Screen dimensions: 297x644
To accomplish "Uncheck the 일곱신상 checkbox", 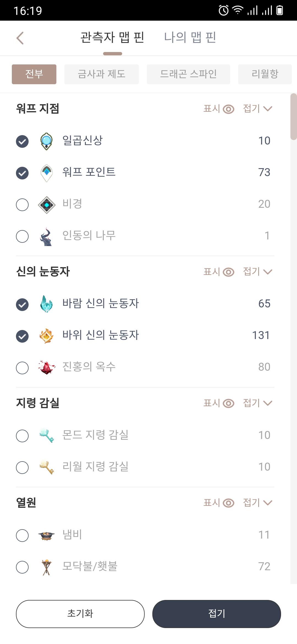I will tap(22, 142).
